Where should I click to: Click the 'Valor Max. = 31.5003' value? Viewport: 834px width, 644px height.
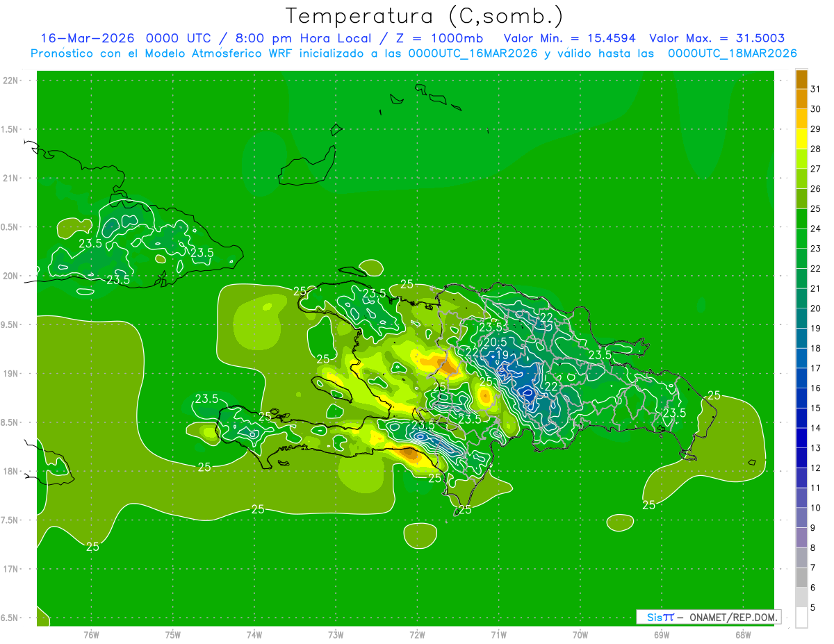coord(717,38)
